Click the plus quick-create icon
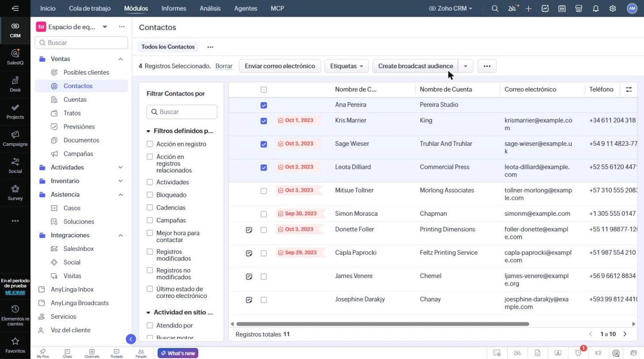The width and height of the screenshot is (644, 359). click(529, 8)
